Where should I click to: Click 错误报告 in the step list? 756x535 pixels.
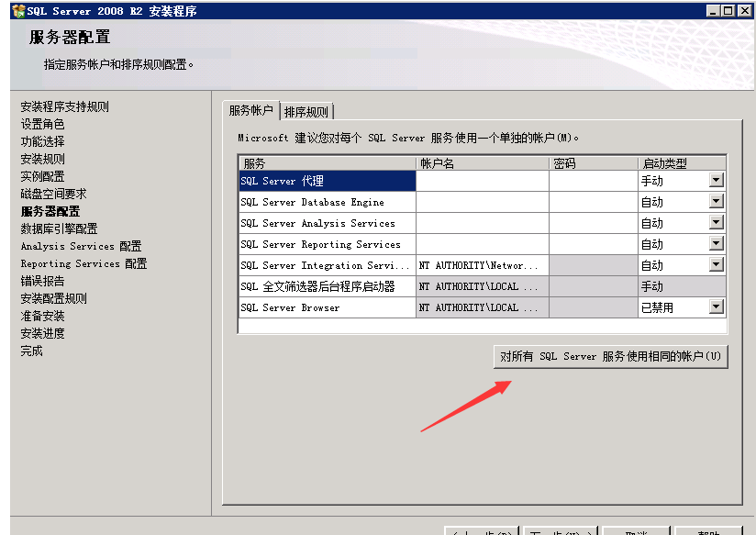[x=42, y=281]
